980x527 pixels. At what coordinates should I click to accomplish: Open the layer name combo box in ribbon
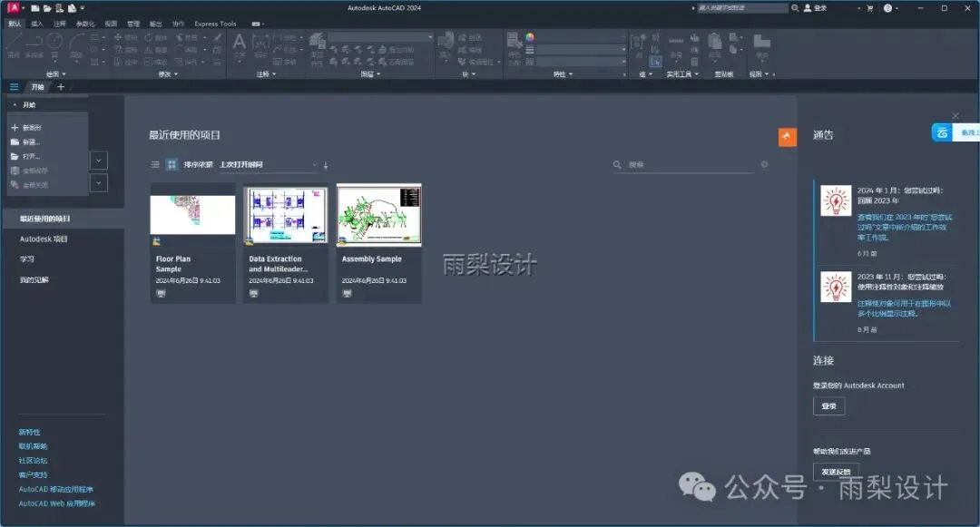click(x=380, y=37)
